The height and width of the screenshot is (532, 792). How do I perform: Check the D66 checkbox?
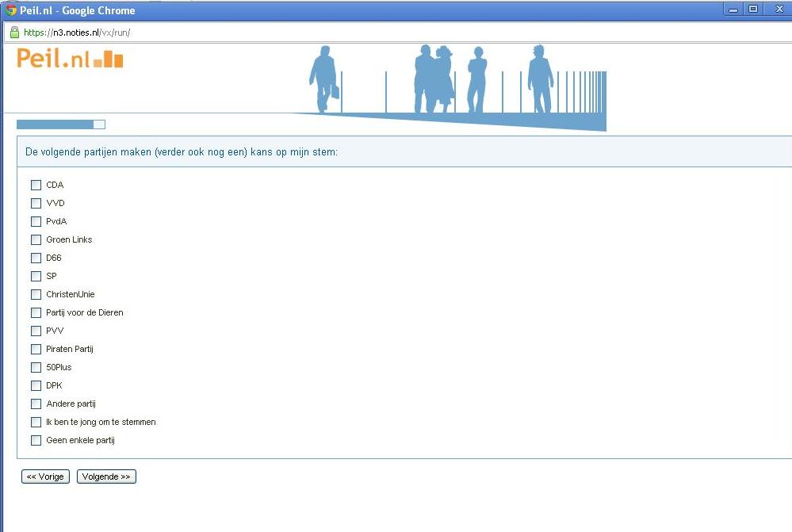pyautogui.click(x=36, y=258)
